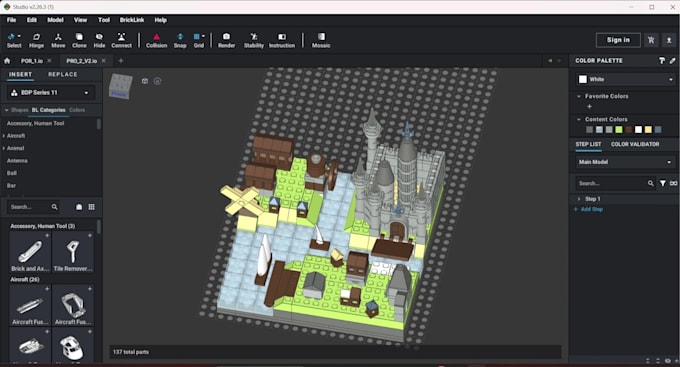This screenshot has width=680, height=367.
Task: Add a favorite color with plus
Action: tap(589, 107)
